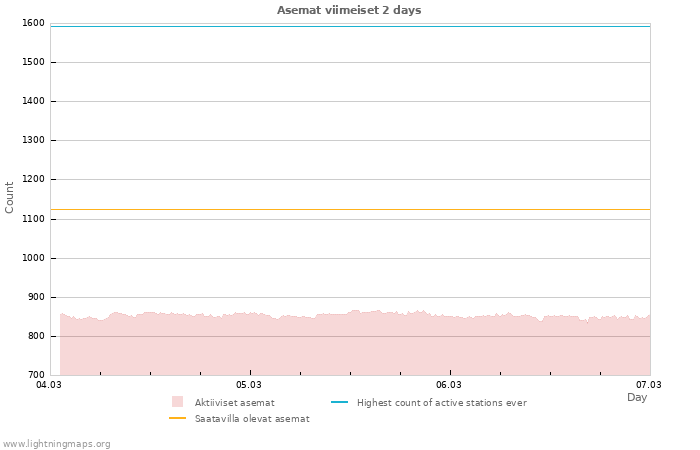Click the 1600 y-axis value label

[33, 23]
